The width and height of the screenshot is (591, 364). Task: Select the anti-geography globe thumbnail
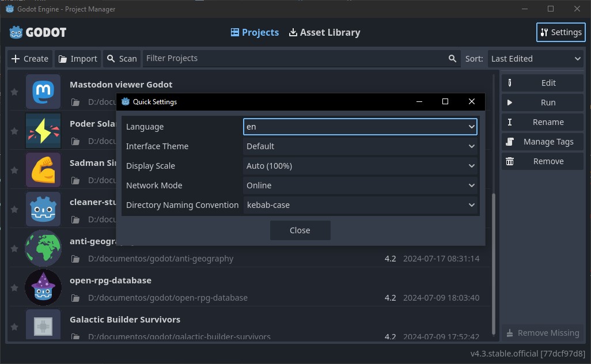[x=43, y=248]
